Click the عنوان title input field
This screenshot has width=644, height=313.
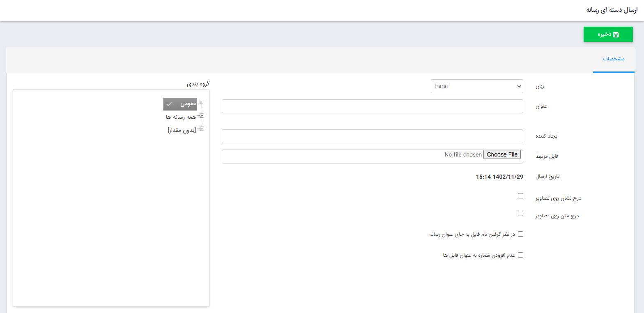pos(372,106)
